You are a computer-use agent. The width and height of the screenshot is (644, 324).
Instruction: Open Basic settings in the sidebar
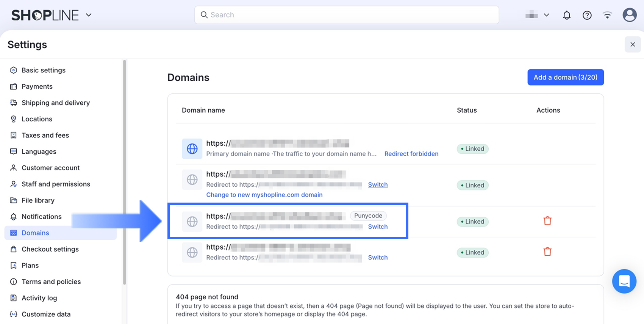pos(44,70)
